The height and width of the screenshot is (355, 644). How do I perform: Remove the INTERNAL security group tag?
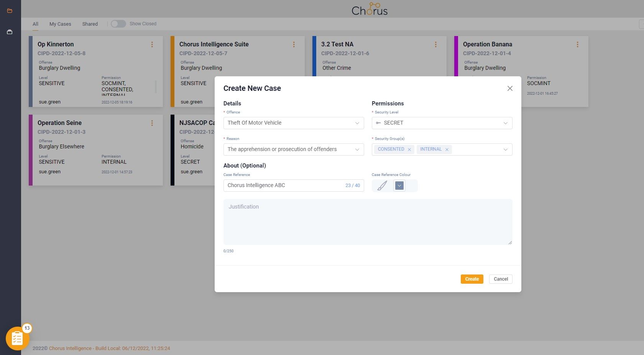point(447,150)
